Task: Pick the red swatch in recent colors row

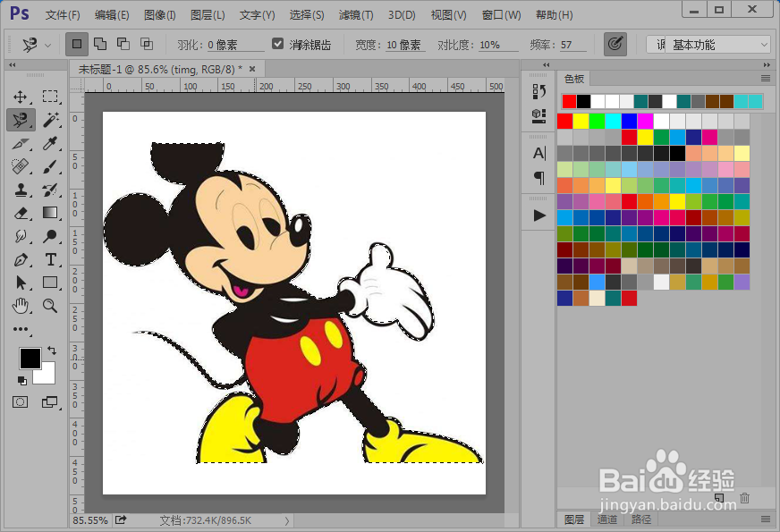Action: [569, 101]
